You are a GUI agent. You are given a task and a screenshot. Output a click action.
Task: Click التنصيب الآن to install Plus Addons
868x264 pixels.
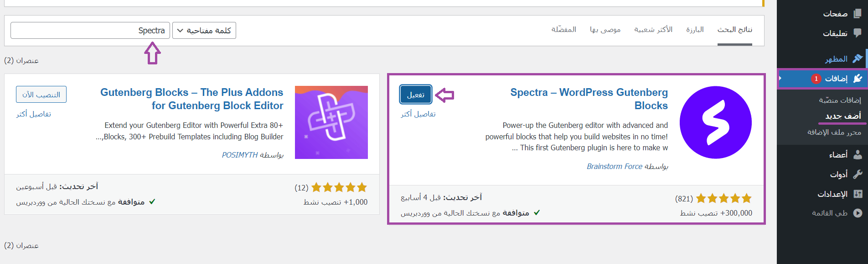click(x=41, y=95)
